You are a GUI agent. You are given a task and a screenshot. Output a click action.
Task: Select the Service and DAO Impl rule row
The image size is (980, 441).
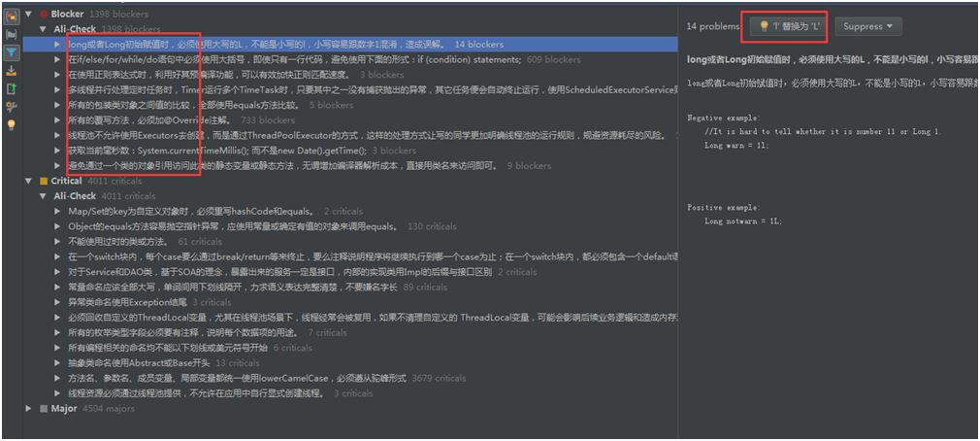click(350, 272)
